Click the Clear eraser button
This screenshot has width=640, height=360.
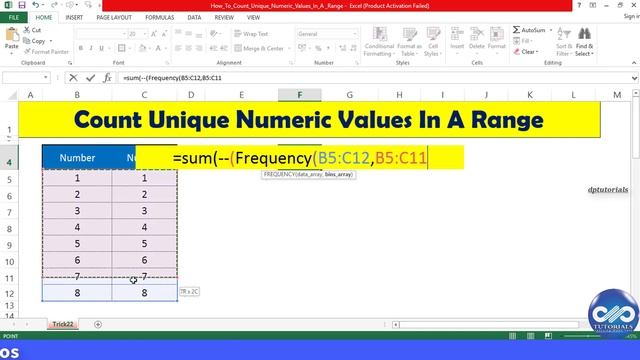526,52
